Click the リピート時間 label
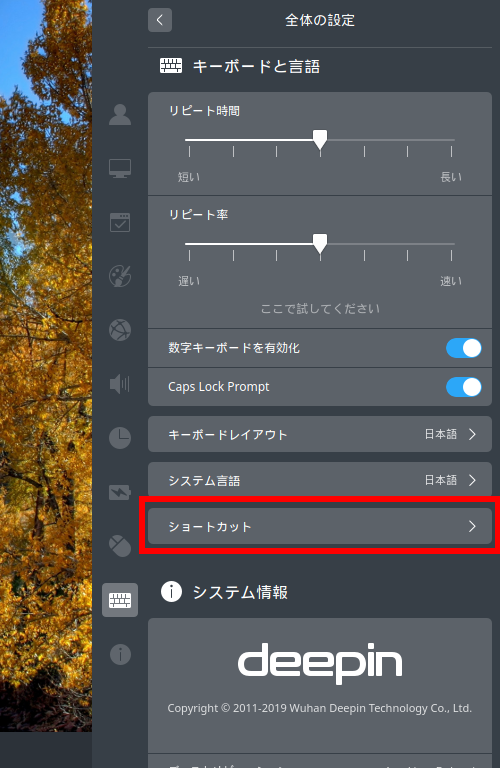This screenshot has width=500, height=768. 204,111
